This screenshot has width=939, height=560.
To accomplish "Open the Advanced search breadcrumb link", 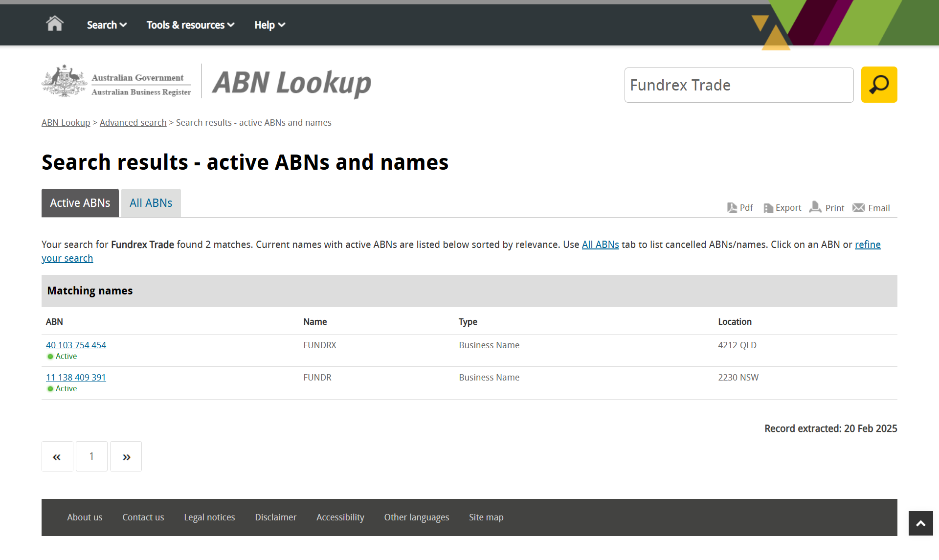I will (133, 123).
